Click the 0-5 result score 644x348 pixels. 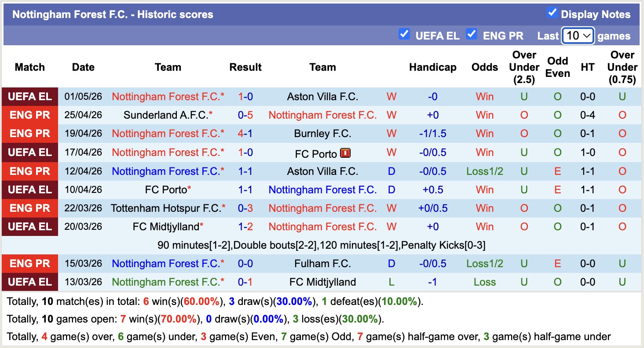pyautogui.click(x=245, y=115)
